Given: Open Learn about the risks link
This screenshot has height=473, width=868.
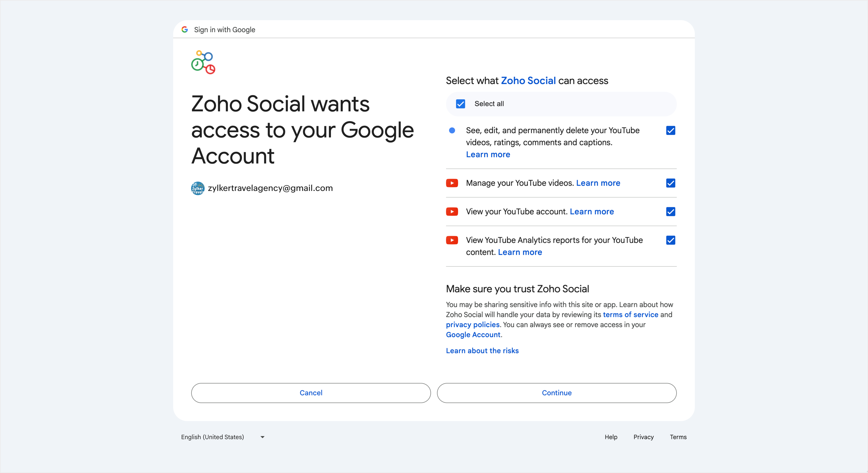Looking at the screenshot, I should [x=482, y=351].
